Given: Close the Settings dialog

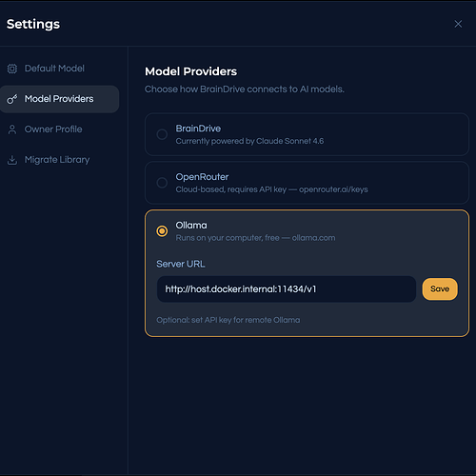Looking at the screenshot, I should coord(458,24).
